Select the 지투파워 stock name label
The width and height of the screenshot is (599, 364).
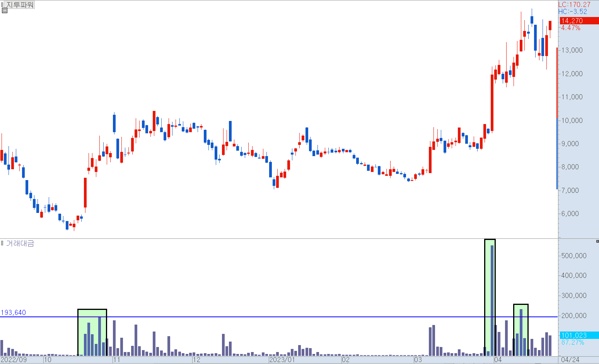(20, 5)
